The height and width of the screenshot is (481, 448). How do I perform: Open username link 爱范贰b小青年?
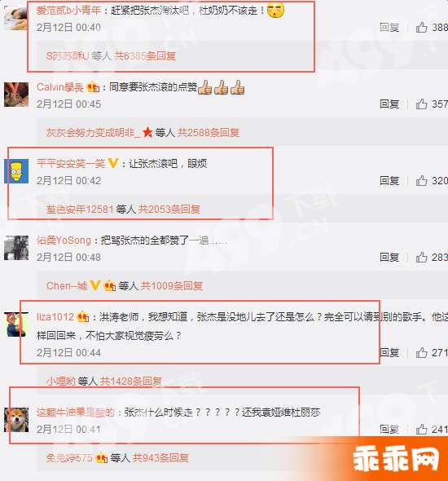click(68, 11)
